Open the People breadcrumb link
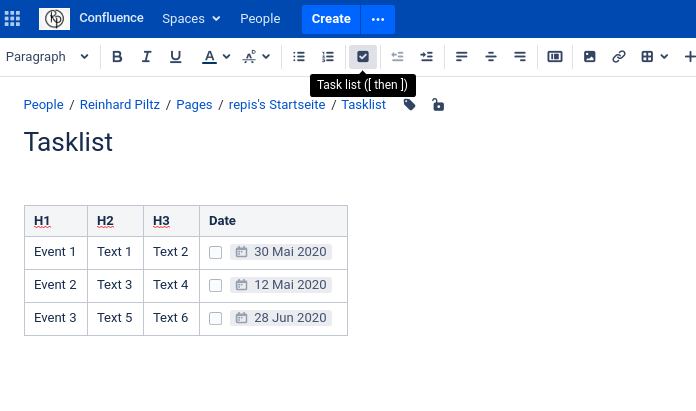 tap(44, 105)
